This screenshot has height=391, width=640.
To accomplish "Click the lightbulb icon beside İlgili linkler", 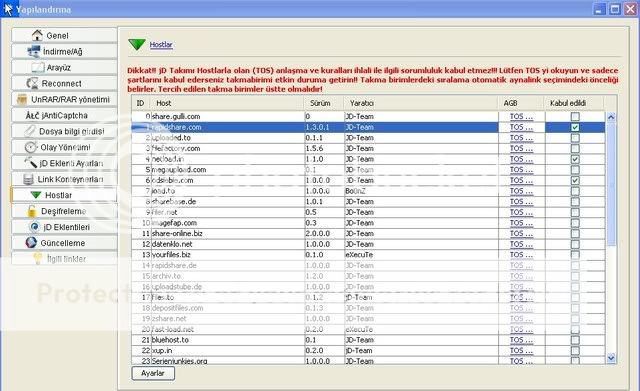I will click(x=38, y=259).
